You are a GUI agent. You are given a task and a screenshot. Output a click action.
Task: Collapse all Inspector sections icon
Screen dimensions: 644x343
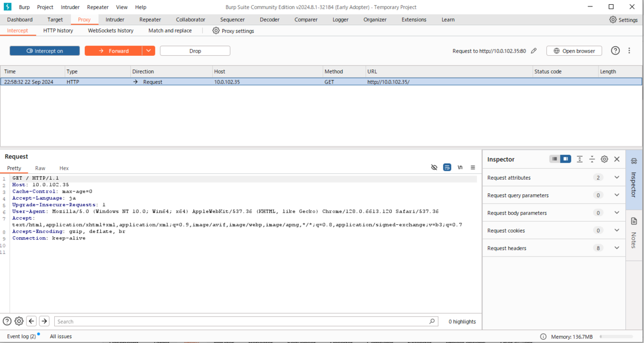pos(592,159)
